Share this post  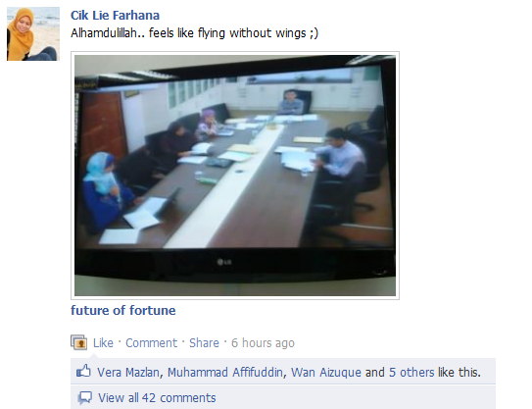pyautogui.click(x=204, y=342)
